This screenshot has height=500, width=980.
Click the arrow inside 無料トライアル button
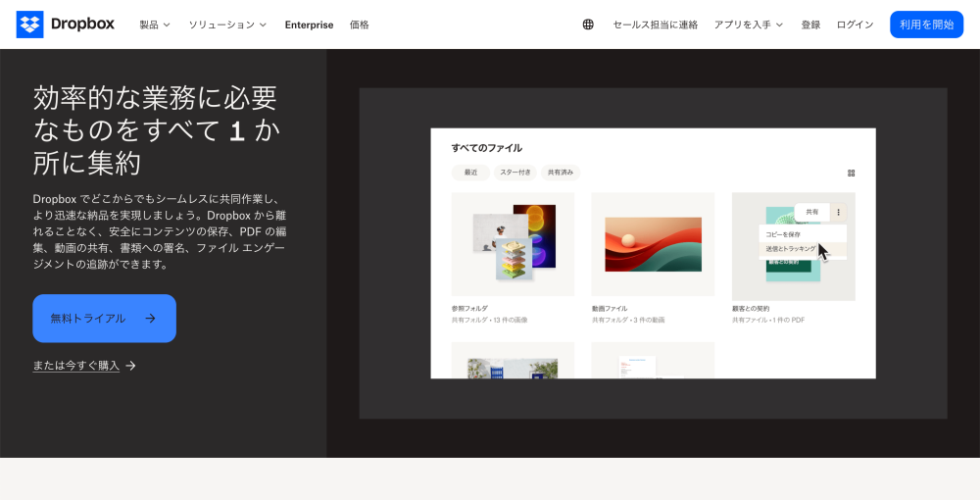coord(150,319)
